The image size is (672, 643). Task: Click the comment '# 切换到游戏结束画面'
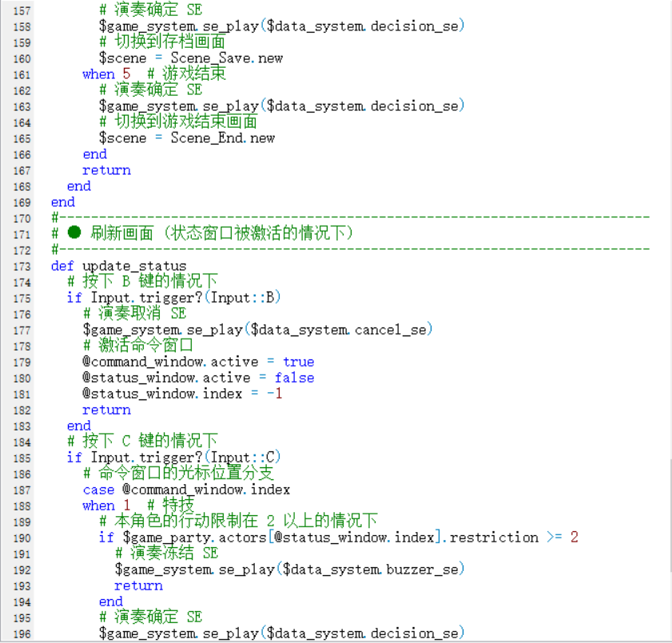[178, 121]
